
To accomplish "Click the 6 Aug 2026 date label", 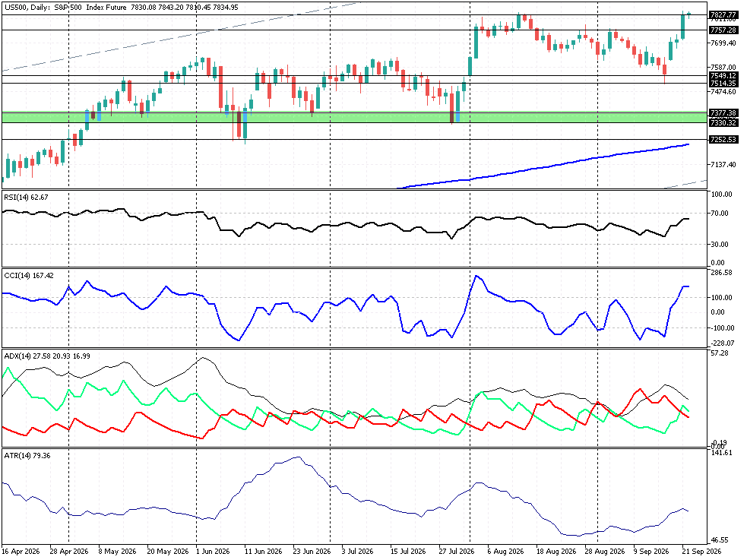I will pos(505,552).
